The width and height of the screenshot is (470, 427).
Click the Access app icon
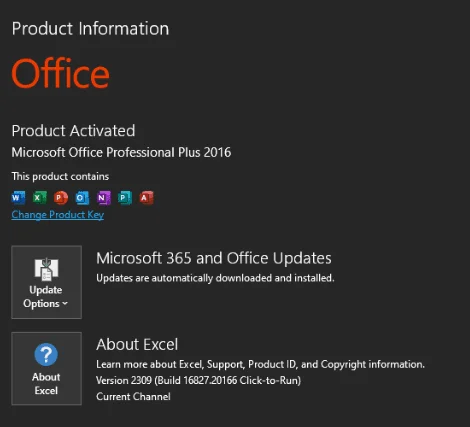click(146, 198)
